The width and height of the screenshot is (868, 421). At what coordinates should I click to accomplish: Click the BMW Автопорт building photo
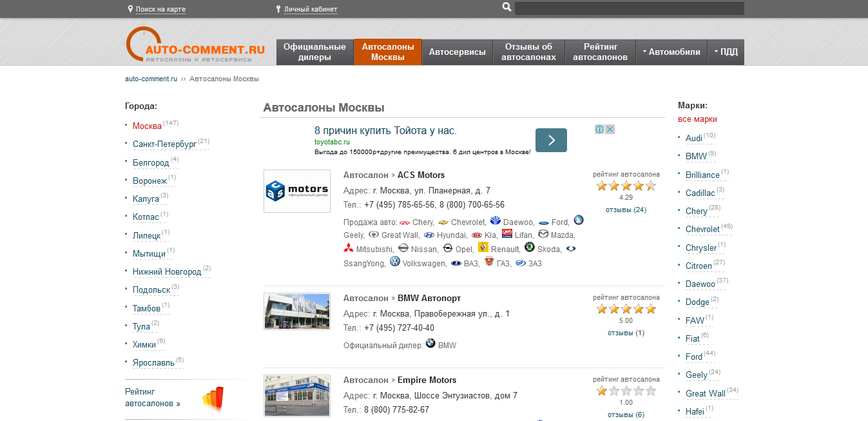(297, 311)
